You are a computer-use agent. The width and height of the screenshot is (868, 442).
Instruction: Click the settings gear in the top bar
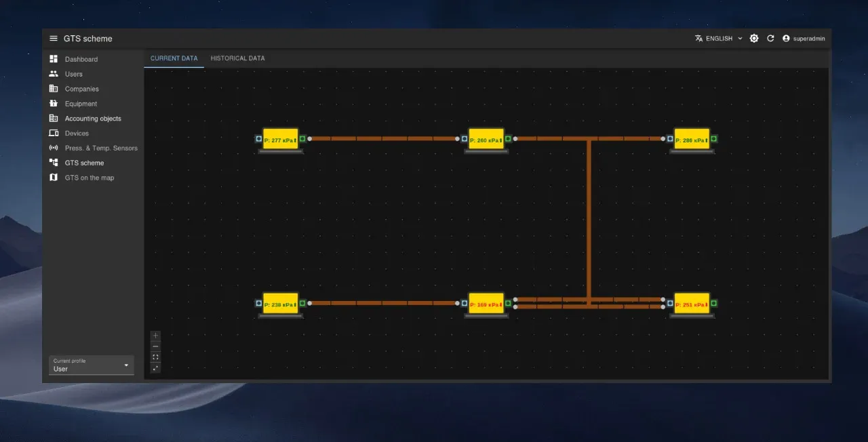[754, 39]
